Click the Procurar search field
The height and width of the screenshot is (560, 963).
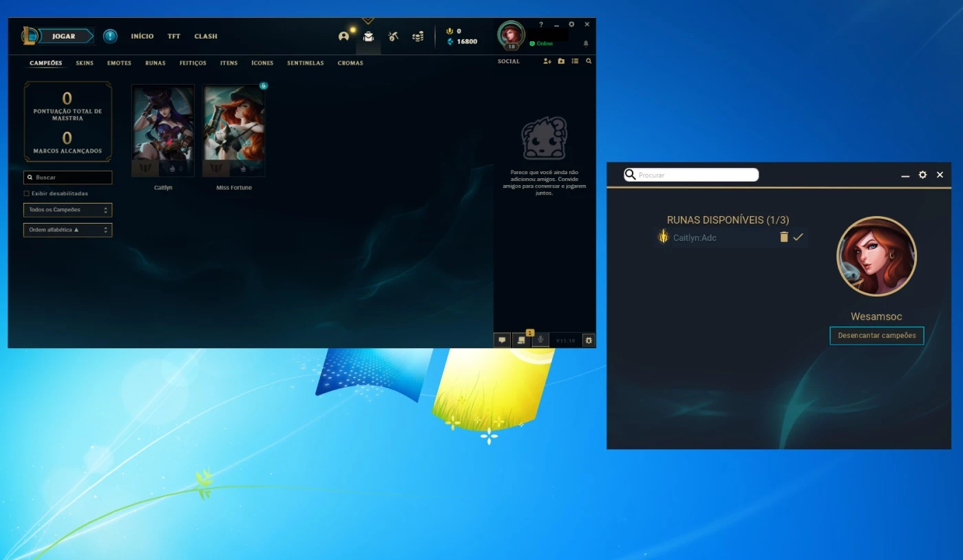pos(691,175)
